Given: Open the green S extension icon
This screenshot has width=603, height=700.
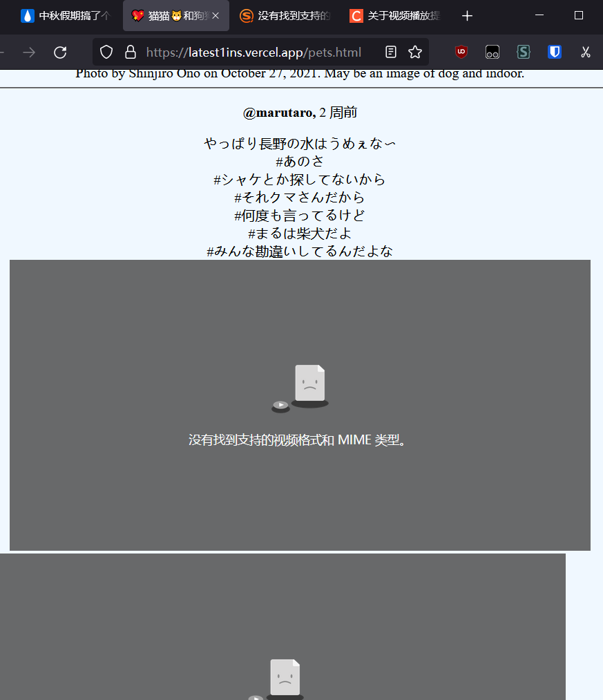Looking at the screenshot, I should [x=523, y=53].
